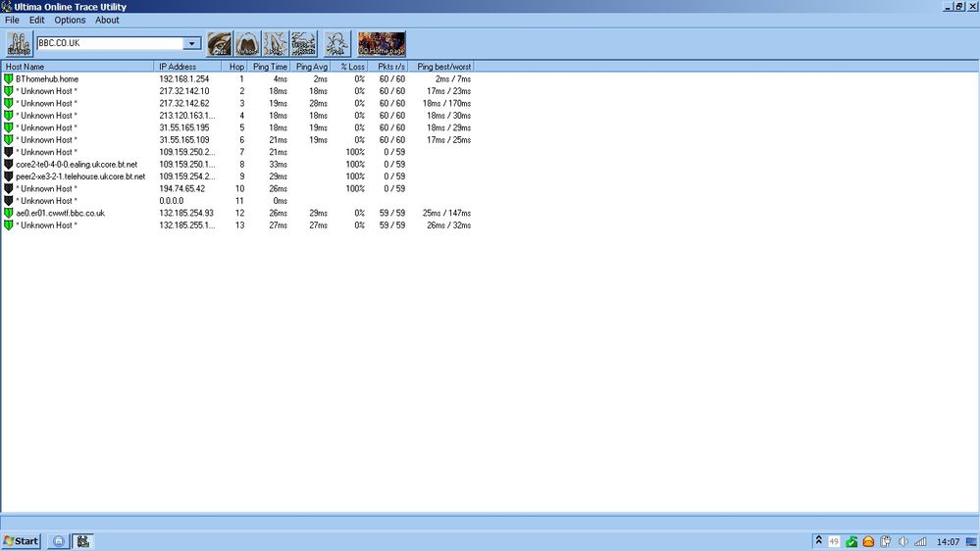This screenshot has width=980, height=551.
Task: Open the About menu
Action: click(108, 20)
